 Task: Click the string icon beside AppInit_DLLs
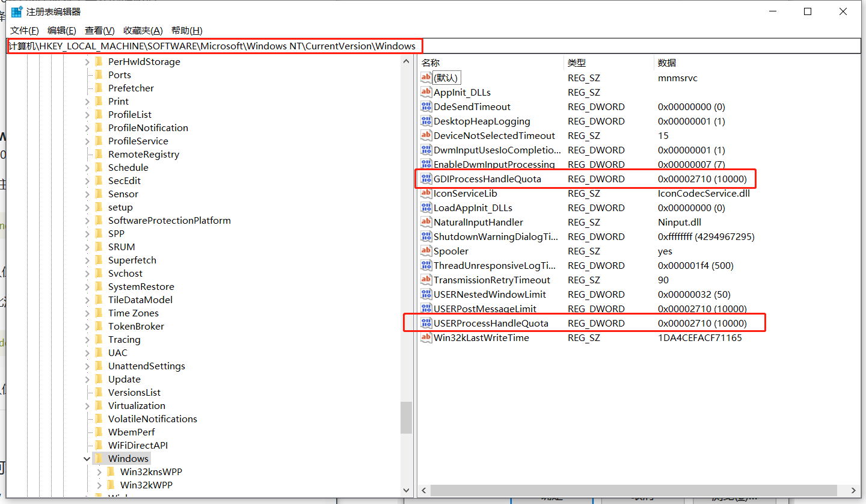pyautogui.click(x=425, y=92)
